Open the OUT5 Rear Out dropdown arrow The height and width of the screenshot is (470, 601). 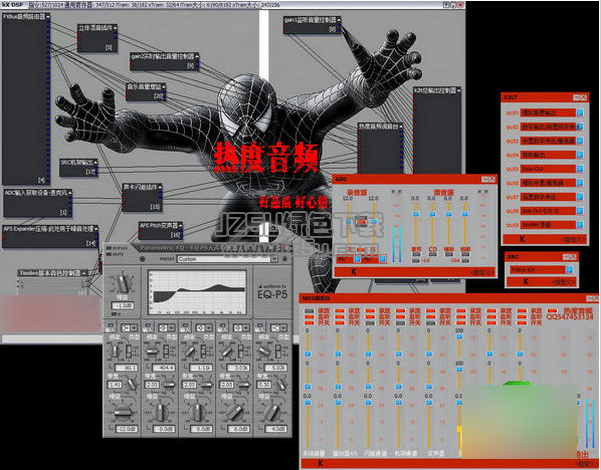click(x=580, y=169)
